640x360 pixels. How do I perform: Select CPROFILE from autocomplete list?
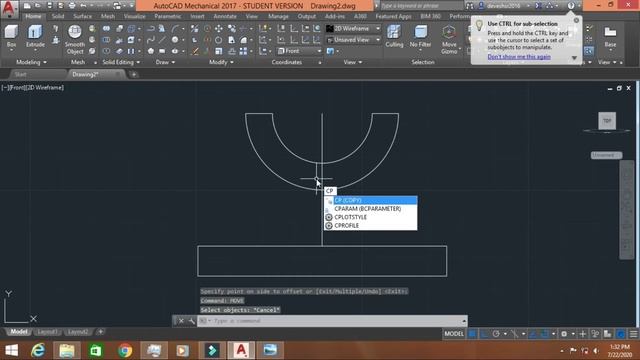coord(371,226)
